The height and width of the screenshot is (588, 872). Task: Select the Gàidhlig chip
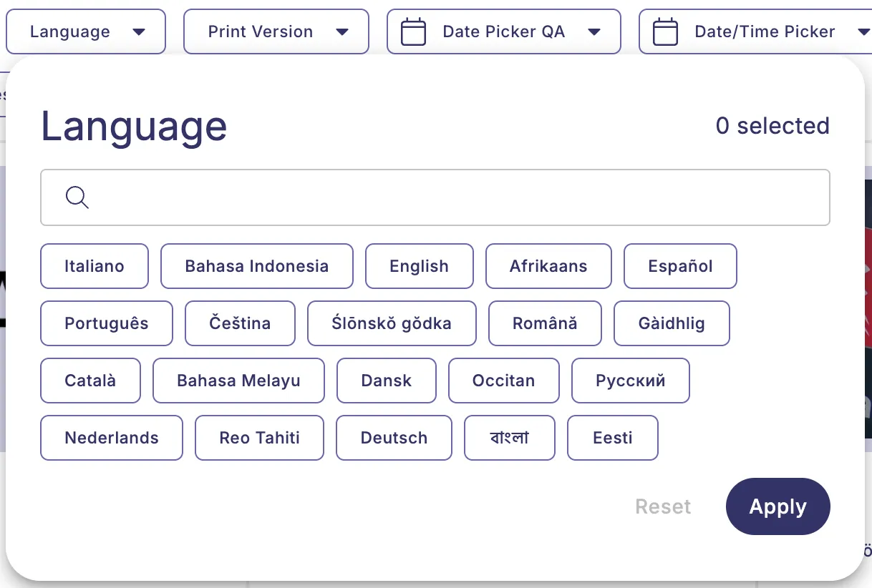tap(672, 323)
